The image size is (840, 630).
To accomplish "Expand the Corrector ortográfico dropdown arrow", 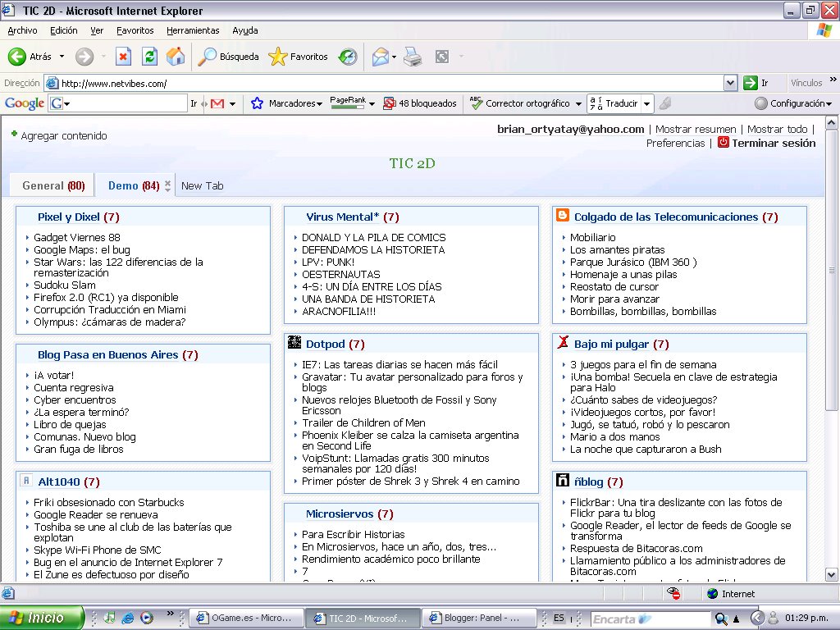I will (578, 104).
